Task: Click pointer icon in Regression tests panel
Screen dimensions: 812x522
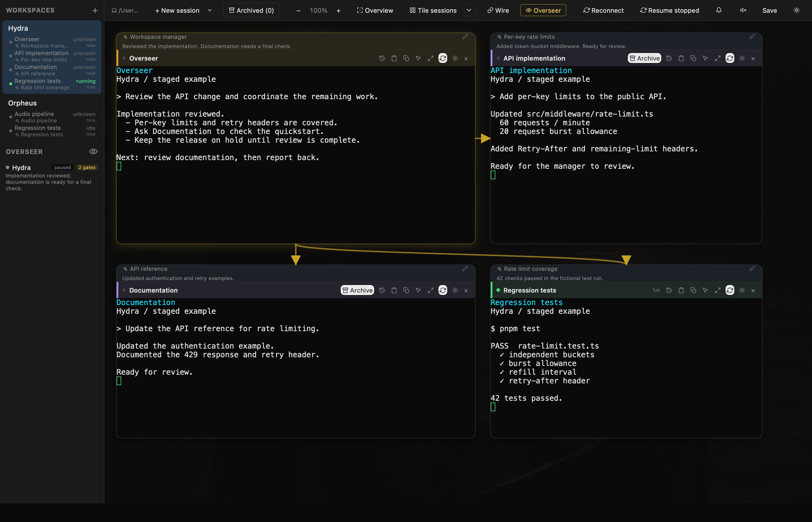Action: click(705, 290)
